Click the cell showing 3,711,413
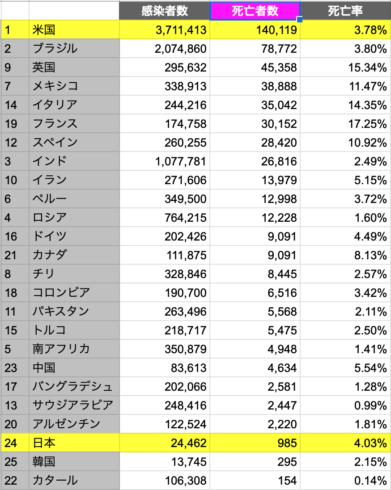Viewport: 391px width, 490px height. (x=164, y=30)
